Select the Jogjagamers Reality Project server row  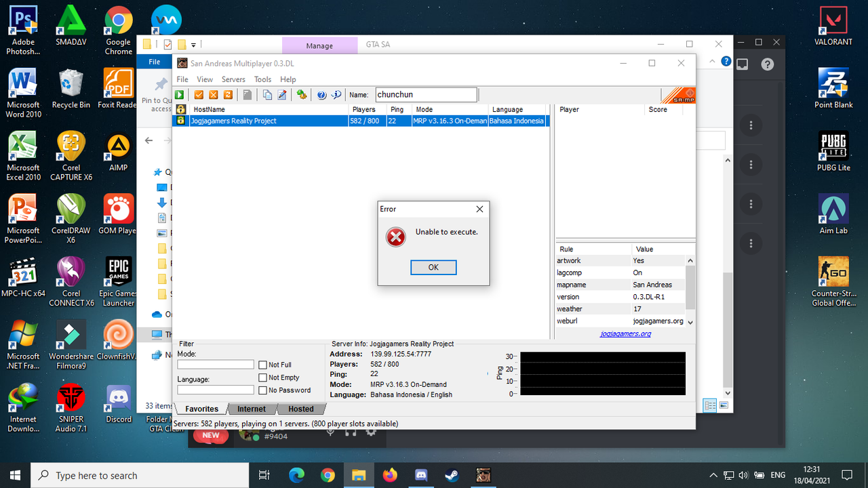pos(360,121)
